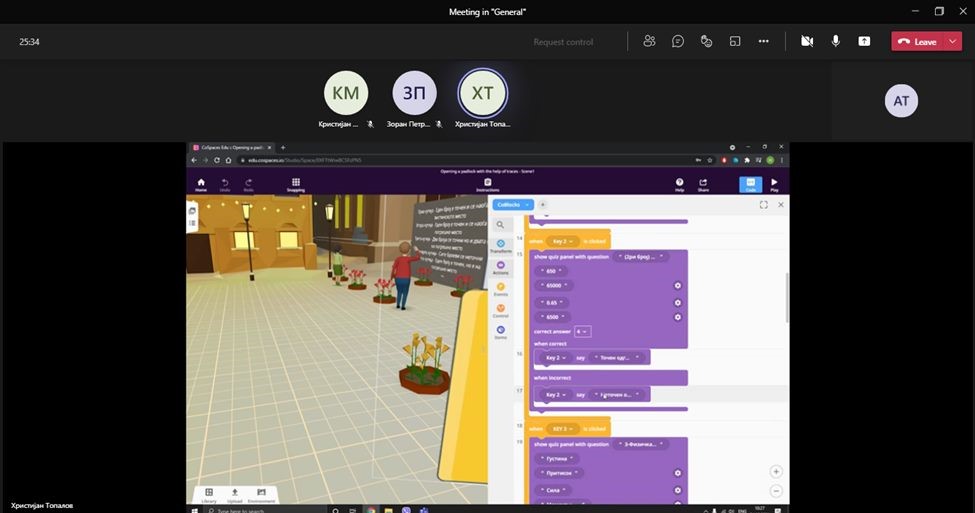975x513 pixels.
Task: Open the Environment panel
Action: pos(261,495)
